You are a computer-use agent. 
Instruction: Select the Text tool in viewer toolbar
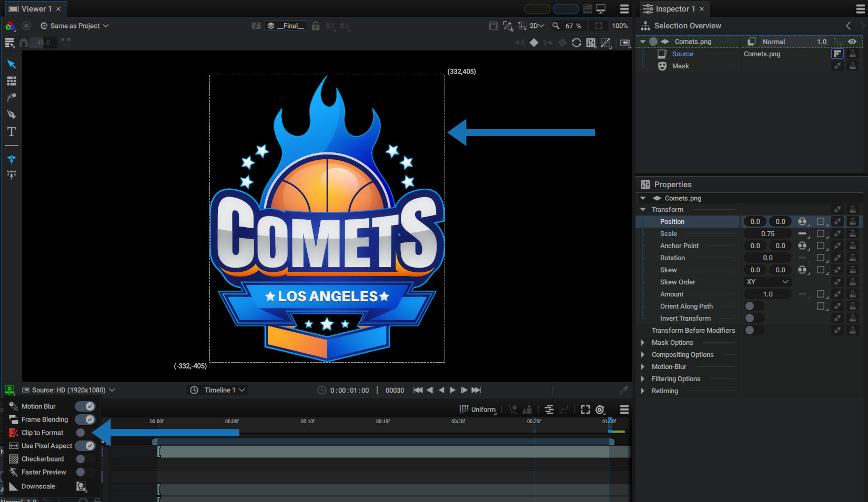(11, 131)
